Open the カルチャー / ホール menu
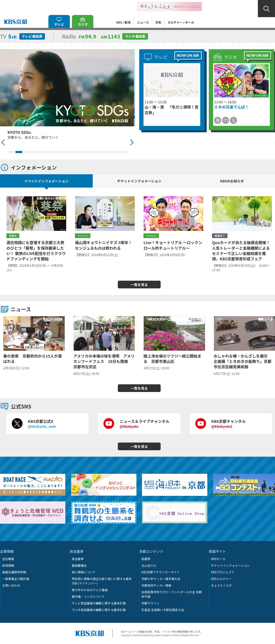 point(181,22)
